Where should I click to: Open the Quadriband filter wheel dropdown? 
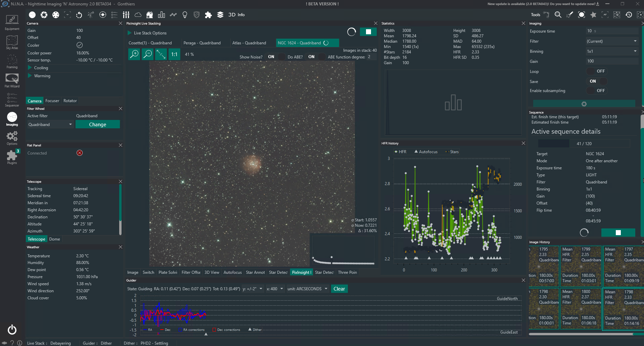(x=50, y=124)
